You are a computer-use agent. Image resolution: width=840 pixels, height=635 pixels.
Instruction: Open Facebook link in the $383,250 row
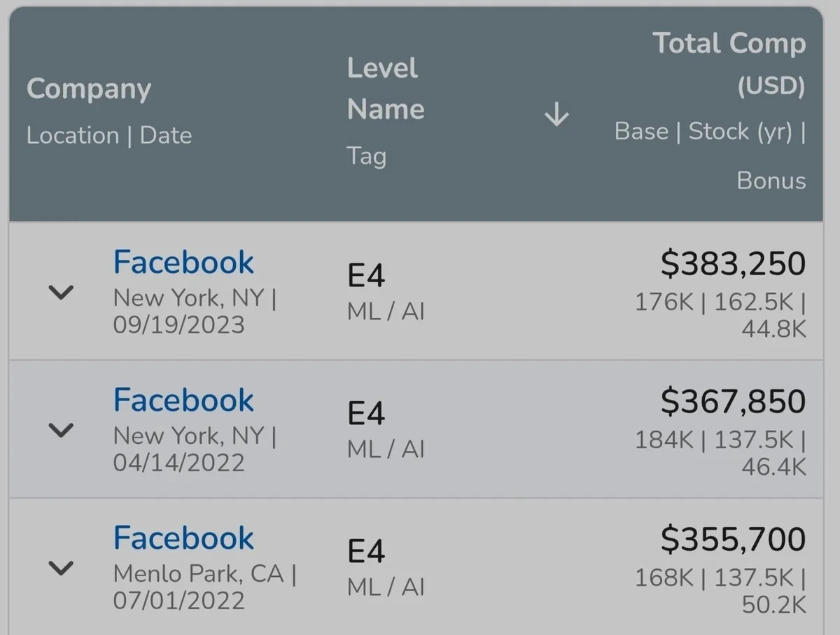[183, 263]
